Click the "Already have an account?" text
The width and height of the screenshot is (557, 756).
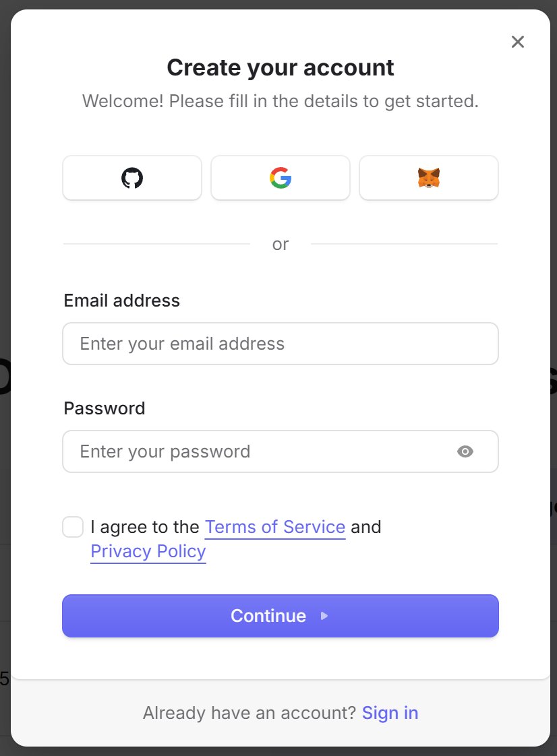click(x=250, y=713)
